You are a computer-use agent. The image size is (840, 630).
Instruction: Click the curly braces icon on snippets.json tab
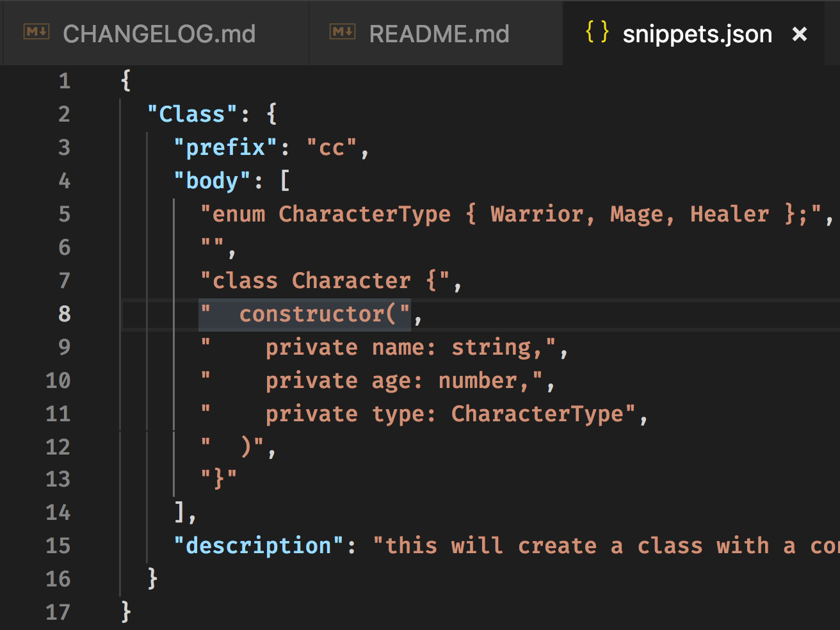click(597, 32)
